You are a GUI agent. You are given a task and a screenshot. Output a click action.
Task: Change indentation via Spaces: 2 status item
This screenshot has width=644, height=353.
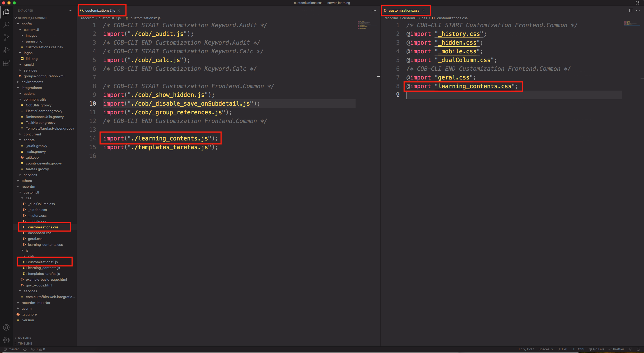point(546,349)
